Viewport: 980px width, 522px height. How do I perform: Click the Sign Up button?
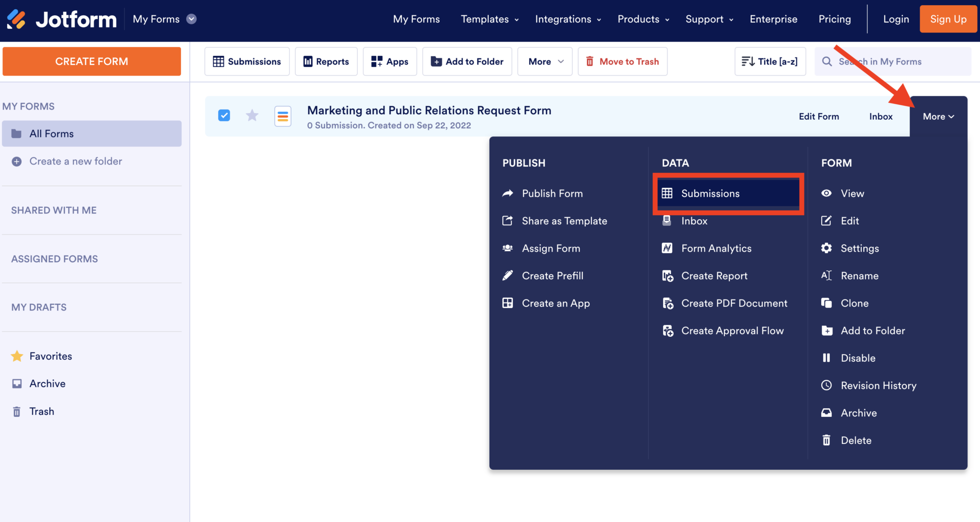(948, 19)
